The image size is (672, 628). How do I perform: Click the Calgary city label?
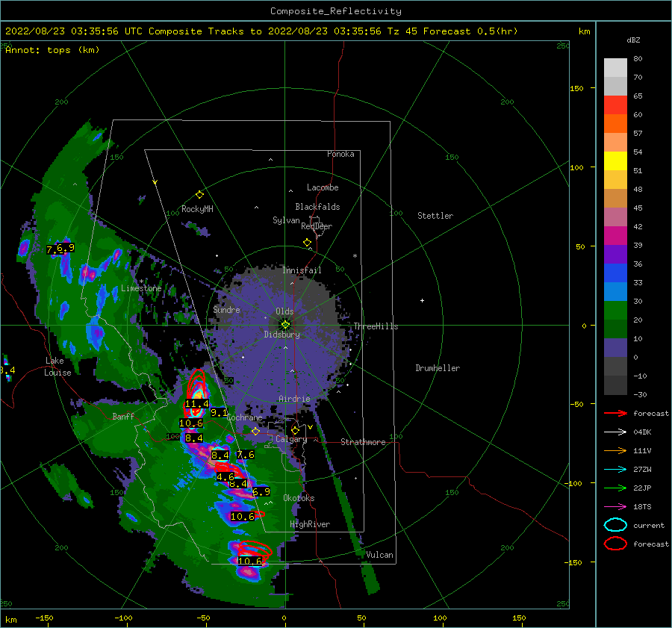pos(291,439)
